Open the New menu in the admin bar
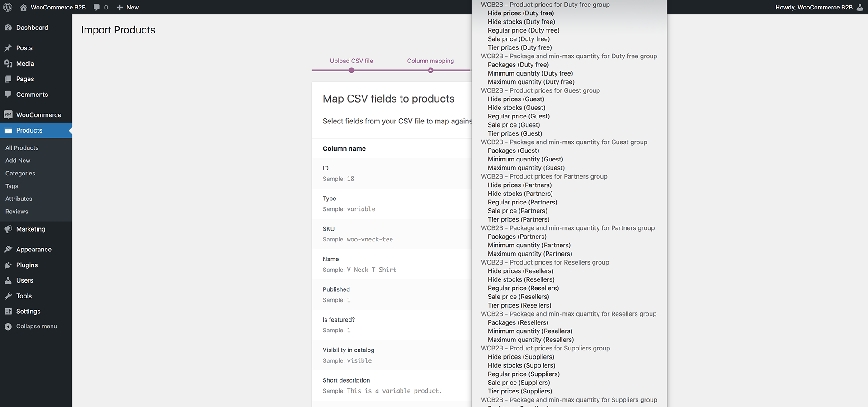 tap(127, 7)
